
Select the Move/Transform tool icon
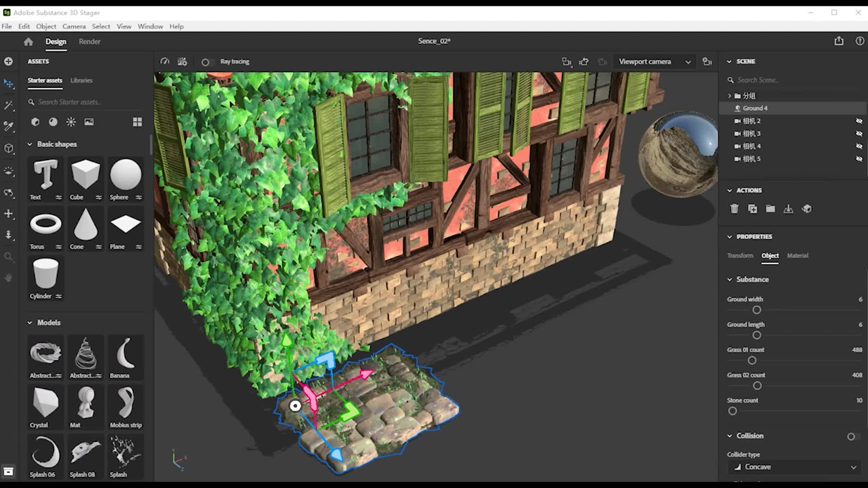pyautogui.click(x=8, y=84)
